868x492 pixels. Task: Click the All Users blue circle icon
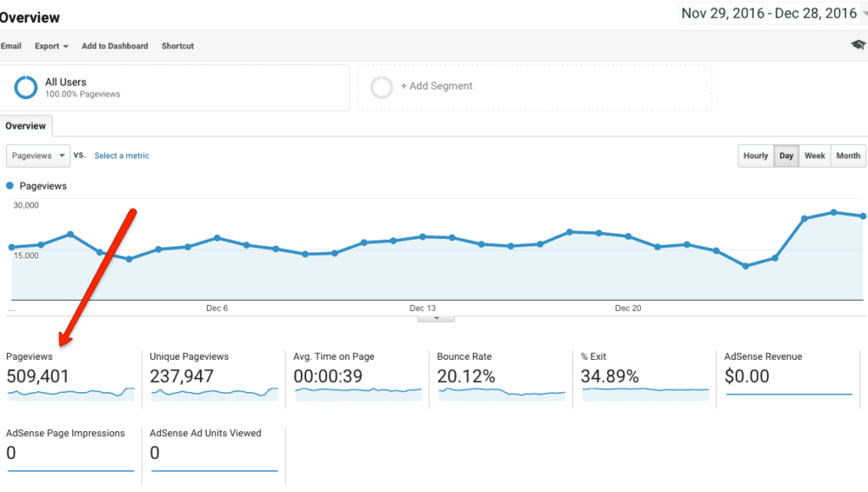25,87
